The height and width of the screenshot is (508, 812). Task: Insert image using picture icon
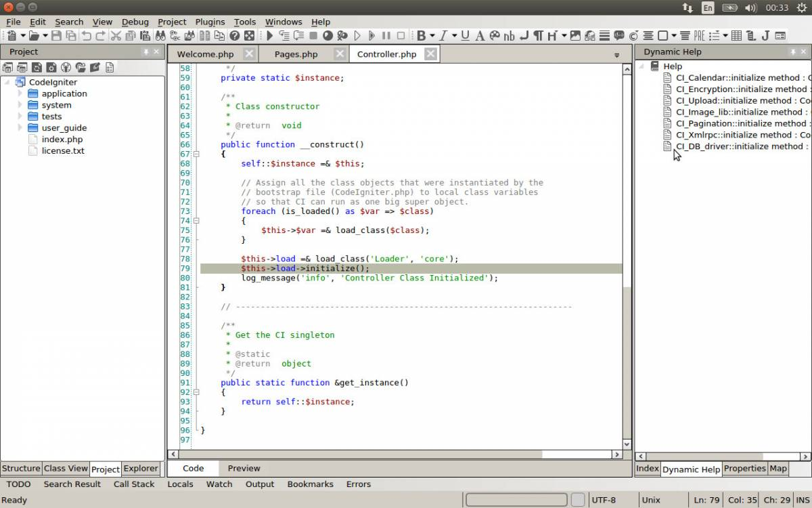tap(574, 36)
